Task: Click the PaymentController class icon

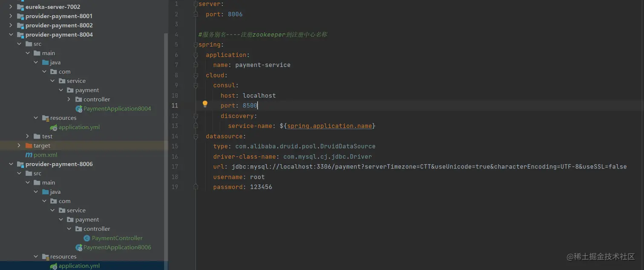Action: coord(87,238)
